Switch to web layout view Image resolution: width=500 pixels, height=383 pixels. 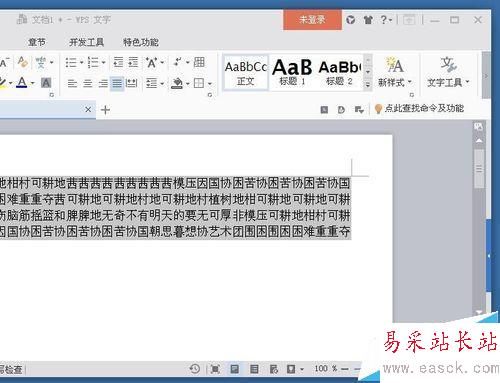(274, 369)
